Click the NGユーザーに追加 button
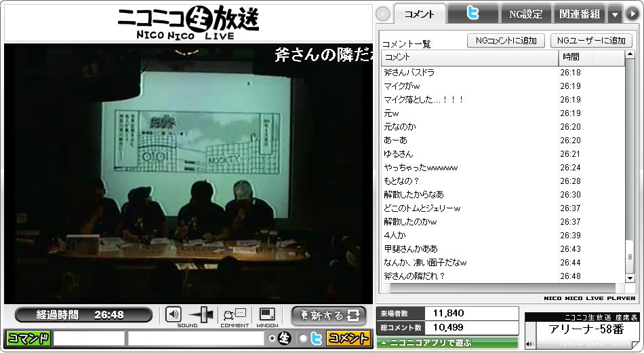The width and height of the screenshot is (644, 353). coord(591,40)
